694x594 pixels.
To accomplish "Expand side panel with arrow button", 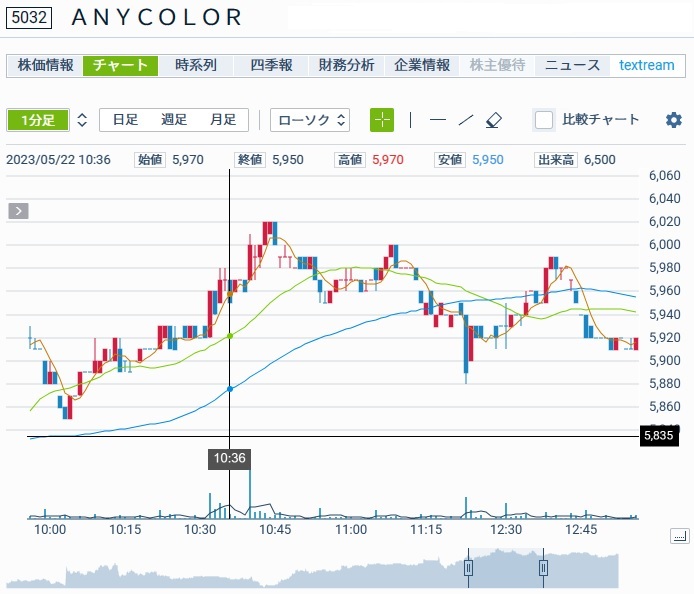I will click(19, 210).
